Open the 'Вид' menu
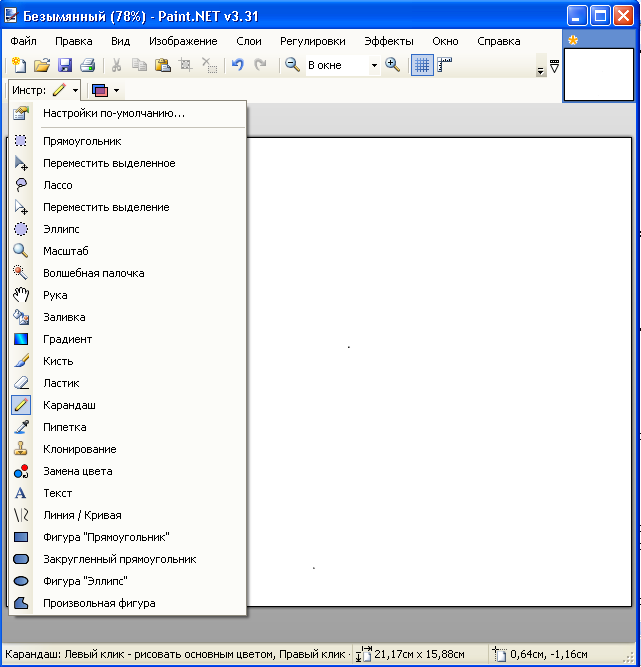641x667 pixels. tap(120, 41)
